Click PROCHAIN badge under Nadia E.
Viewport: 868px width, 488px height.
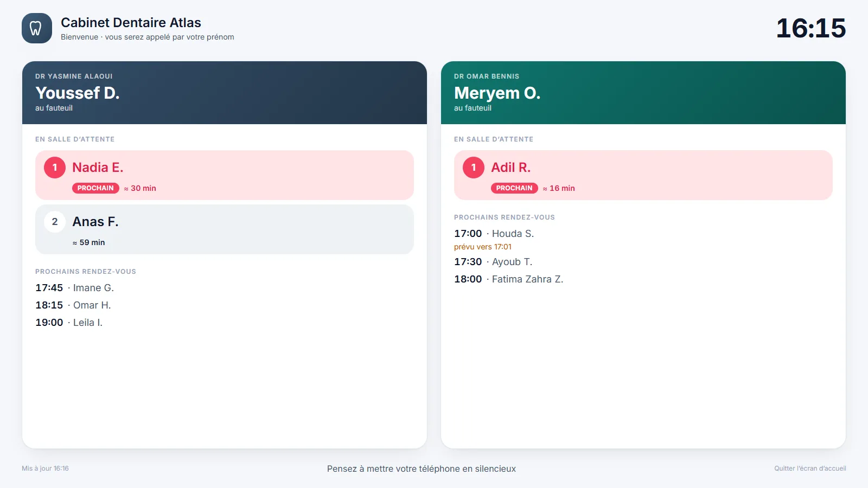[x=95, y=188]
